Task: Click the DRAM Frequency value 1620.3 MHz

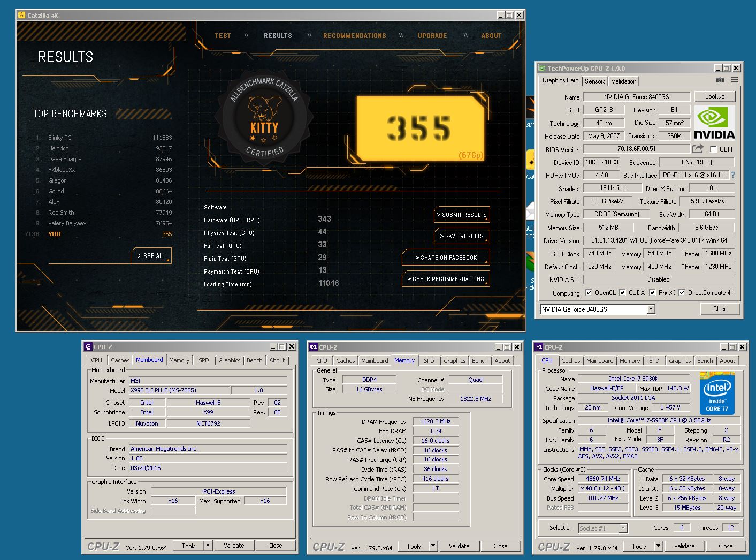Action: coord(436,421)
